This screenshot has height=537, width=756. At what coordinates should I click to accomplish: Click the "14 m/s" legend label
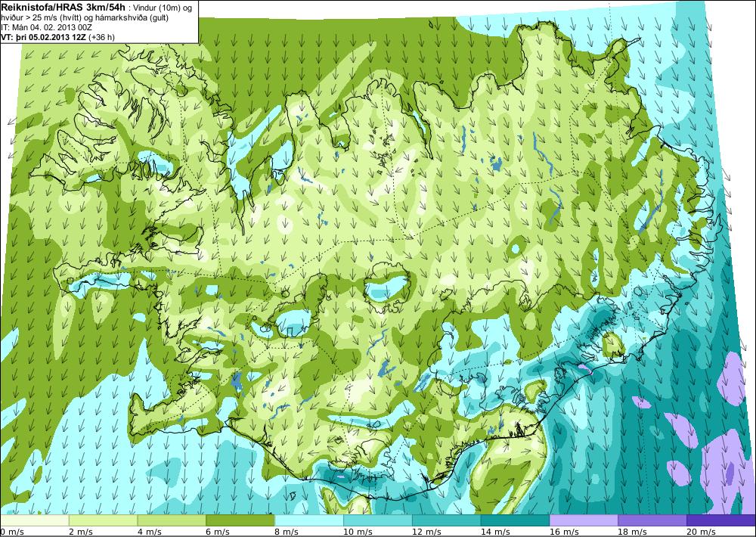click(495, 532)
